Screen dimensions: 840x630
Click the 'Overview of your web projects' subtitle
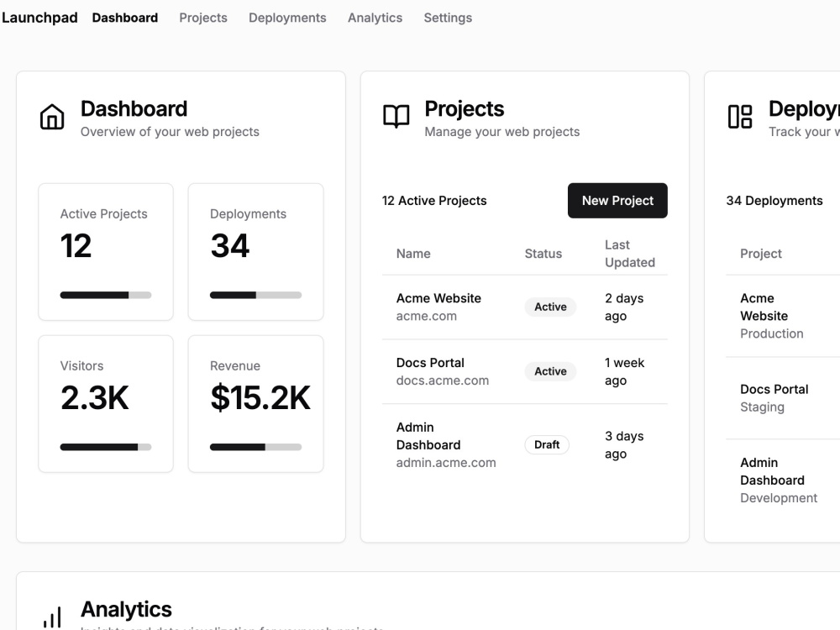(170, 132)
